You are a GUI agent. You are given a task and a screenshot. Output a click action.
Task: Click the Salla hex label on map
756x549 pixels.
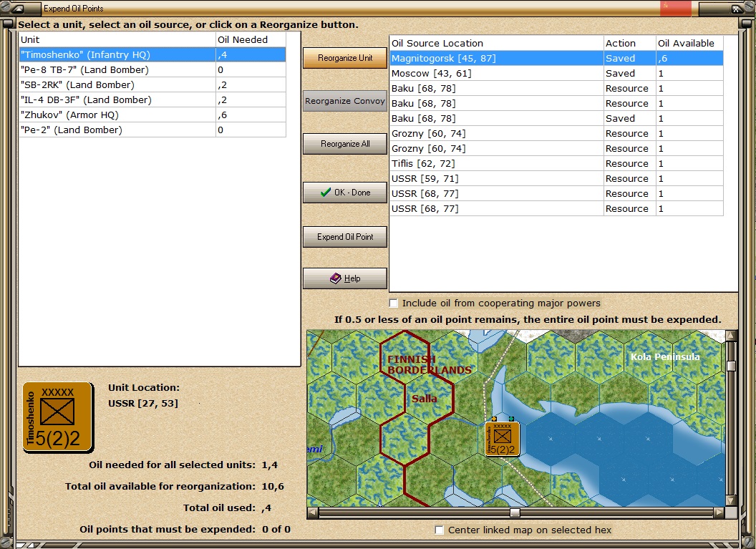(425, 399)
